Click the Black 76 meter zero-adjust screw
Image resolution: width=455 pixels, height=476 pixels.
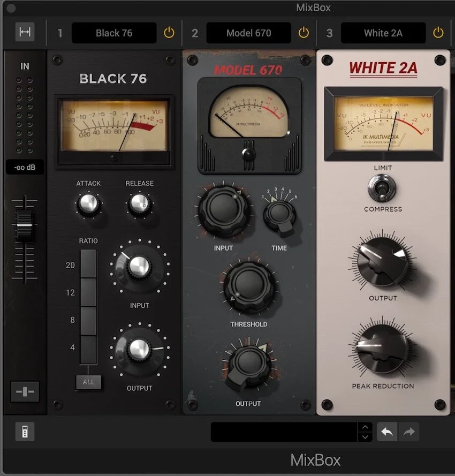point(114,157)
